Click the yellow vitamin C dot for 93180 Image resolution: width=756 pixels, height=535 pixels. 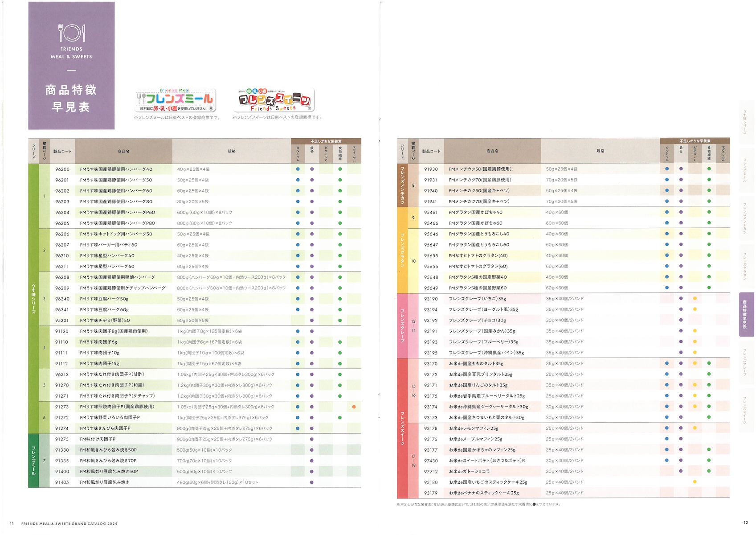tap(695, 482)
